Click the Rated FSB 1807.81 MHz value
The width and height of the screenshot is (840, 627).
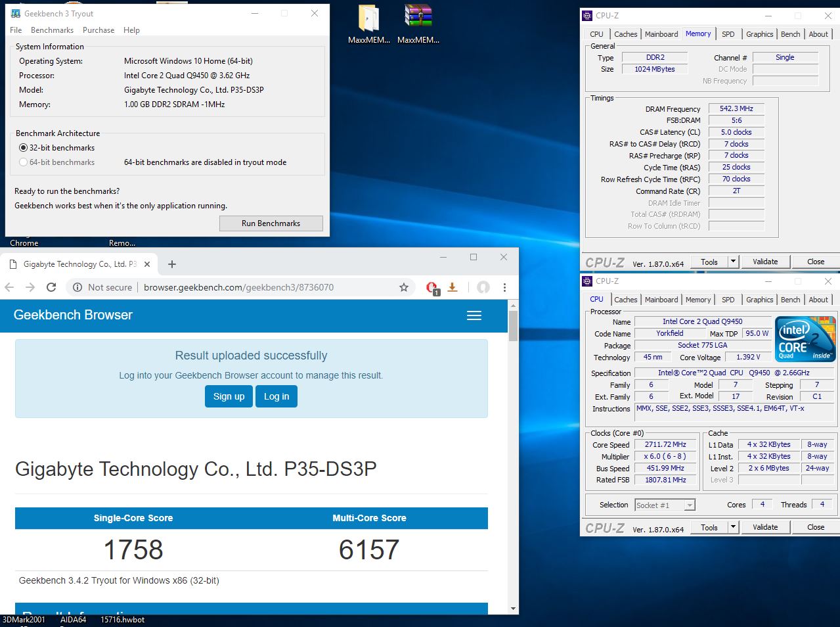tap(665, 480)
